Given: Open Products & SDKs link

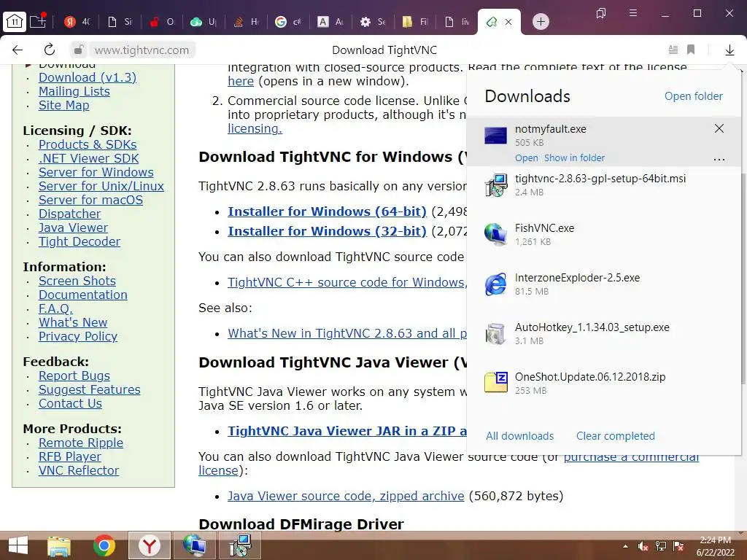Looking at the screenshot, I should (88, 145).
